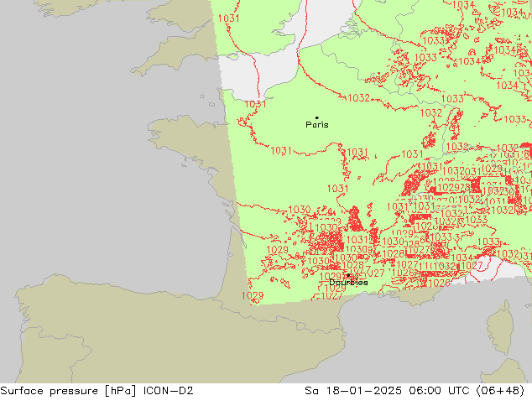Click the 1029 label at the map's southwest corner

[253, 296]
